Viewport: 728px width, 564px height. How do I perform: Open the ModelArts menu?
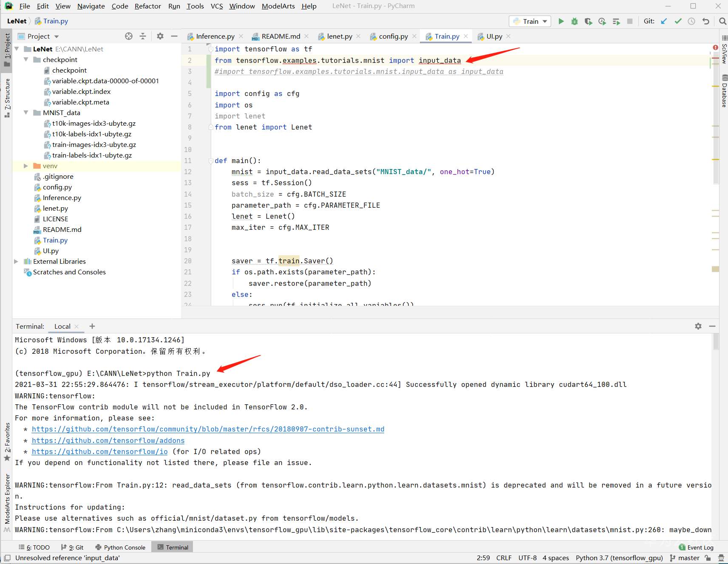[x=278, y=6]
